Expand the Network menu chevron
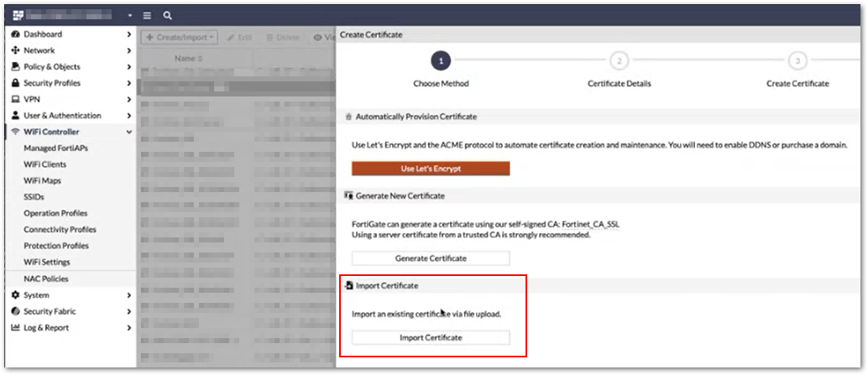Image resolution: width=868 pixels, height=375 pixels. coord(128,50)
